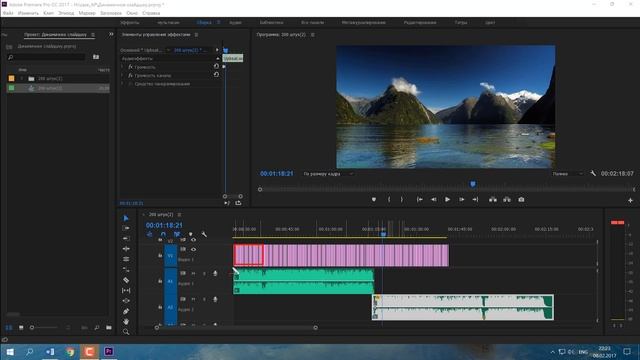Image resolution: width=640 pixels, height=360 pixels.
Task: Open Effect Controls panel menu
Action: (x=196, y=35)
